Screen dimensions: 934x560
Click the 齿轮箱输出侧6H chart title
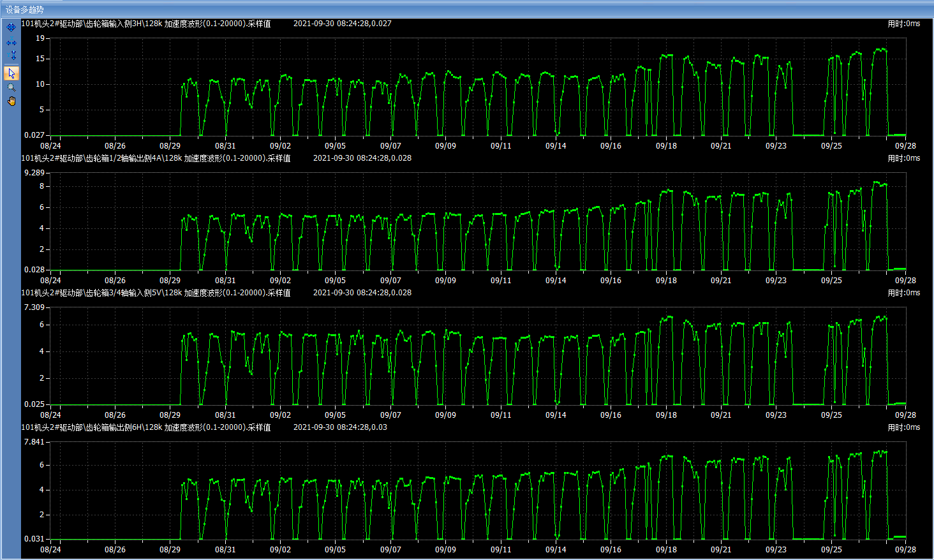click(x=146, y=427)
